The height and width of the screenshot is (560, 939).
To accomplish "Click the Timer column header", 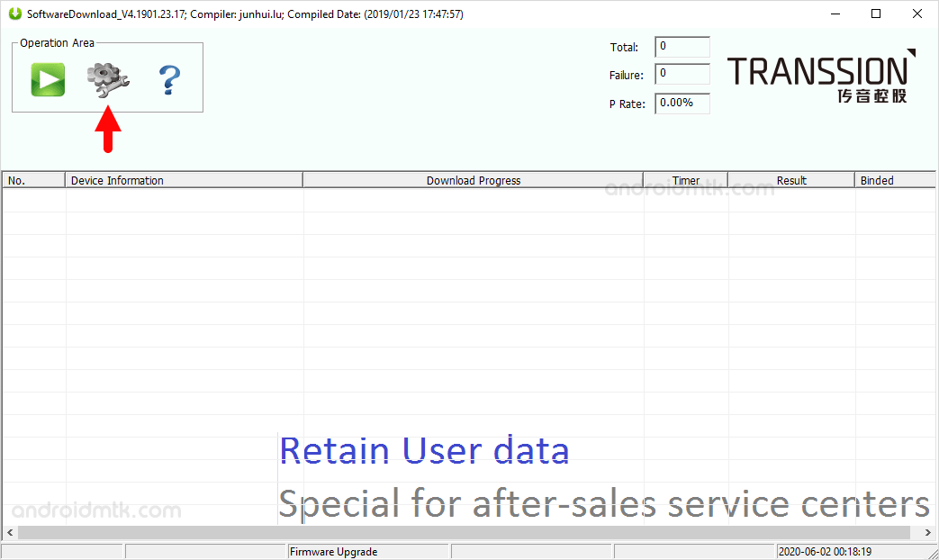I will click(686, 180).
